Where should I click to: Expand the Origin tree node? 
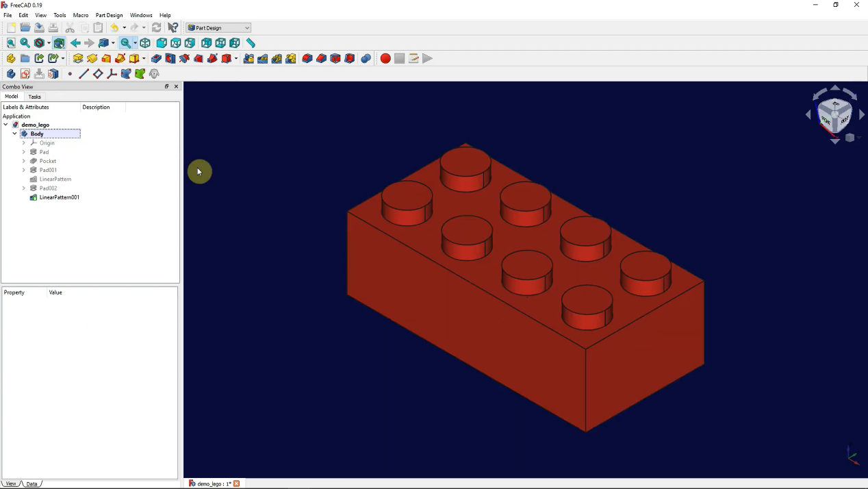24,142
